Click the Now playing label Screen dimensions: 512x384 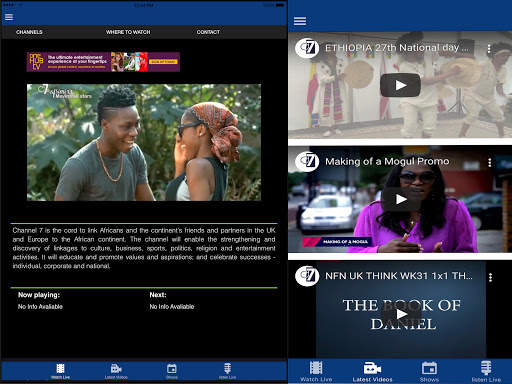39,295
